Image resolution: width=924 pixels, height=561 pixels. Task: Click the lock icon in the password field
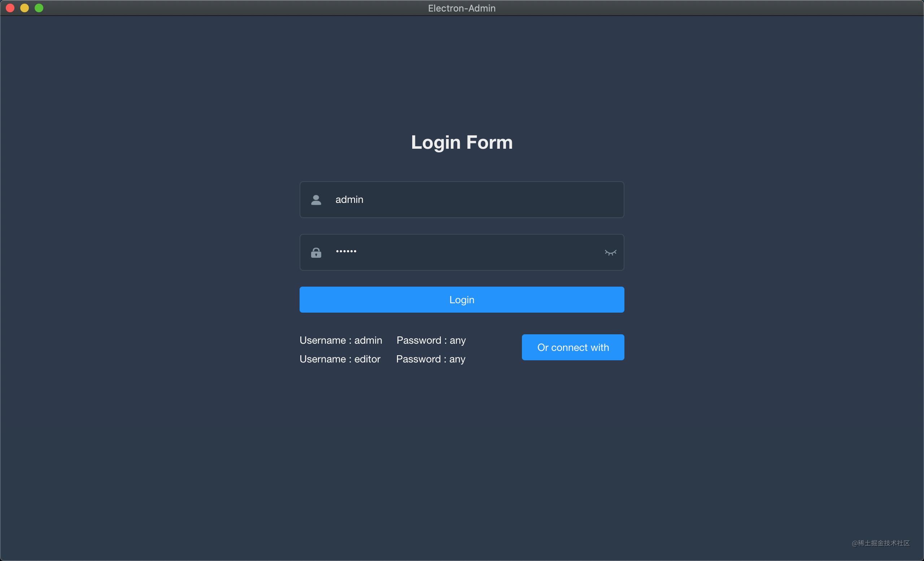point(316,252)
